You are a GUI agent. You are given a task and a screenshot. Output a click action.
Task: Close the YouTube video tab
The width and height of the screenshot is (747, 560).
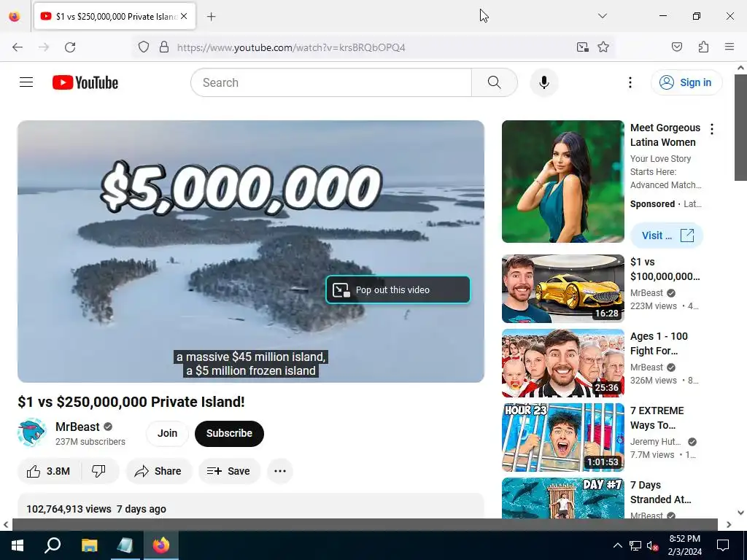click(184, 16)
